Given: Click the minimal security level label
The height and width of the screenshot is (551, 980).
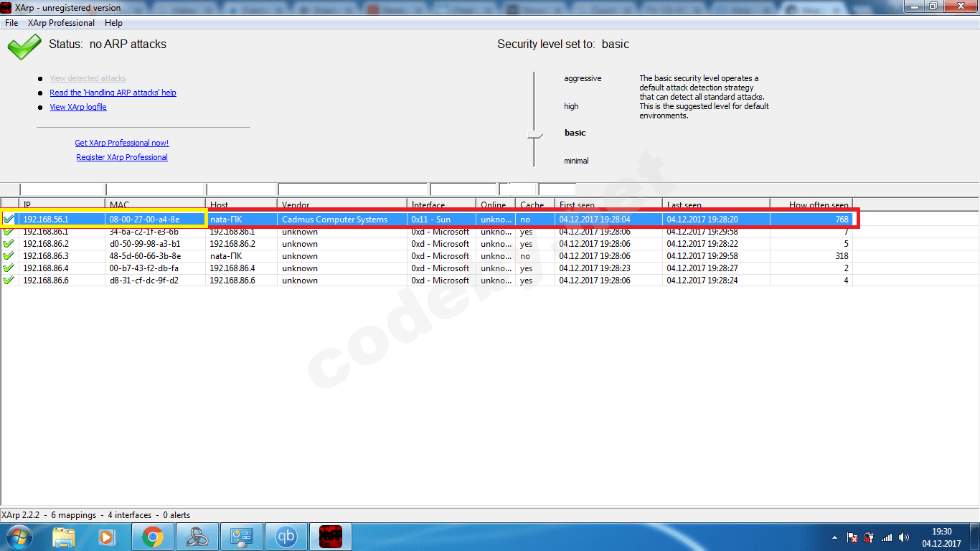Looking at the screenshot, I should click(576, 161).
